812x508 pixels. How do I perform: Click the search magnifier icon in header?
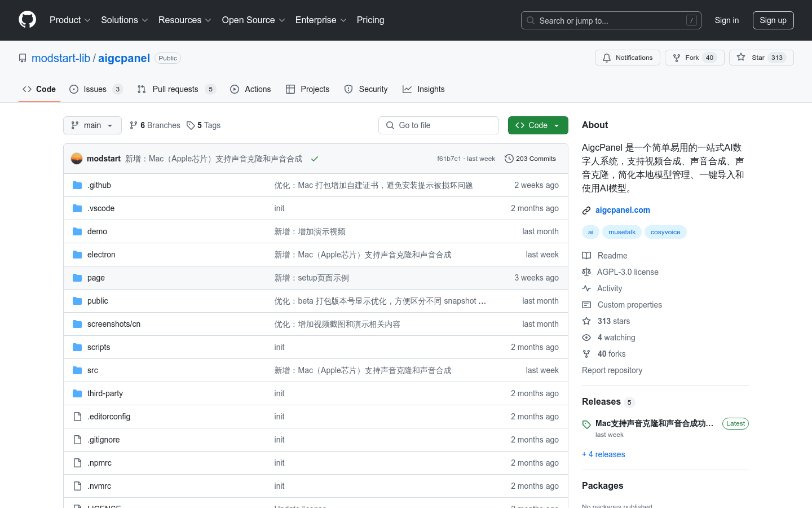531,20
